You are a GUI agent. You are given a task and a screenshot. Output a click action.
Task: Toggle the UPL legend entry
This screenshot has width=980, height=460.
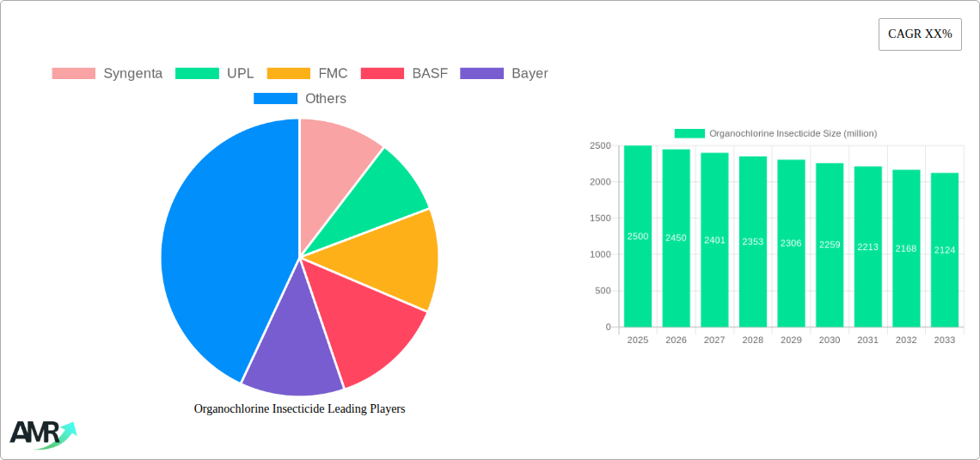pyautogui.click(x=214, y=73)
